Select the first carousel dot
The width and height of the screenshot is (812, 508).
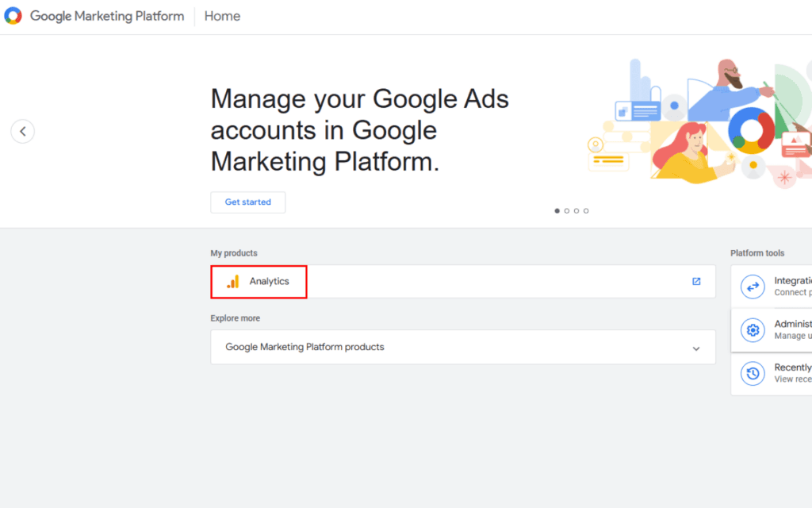[x=557, y=211]
